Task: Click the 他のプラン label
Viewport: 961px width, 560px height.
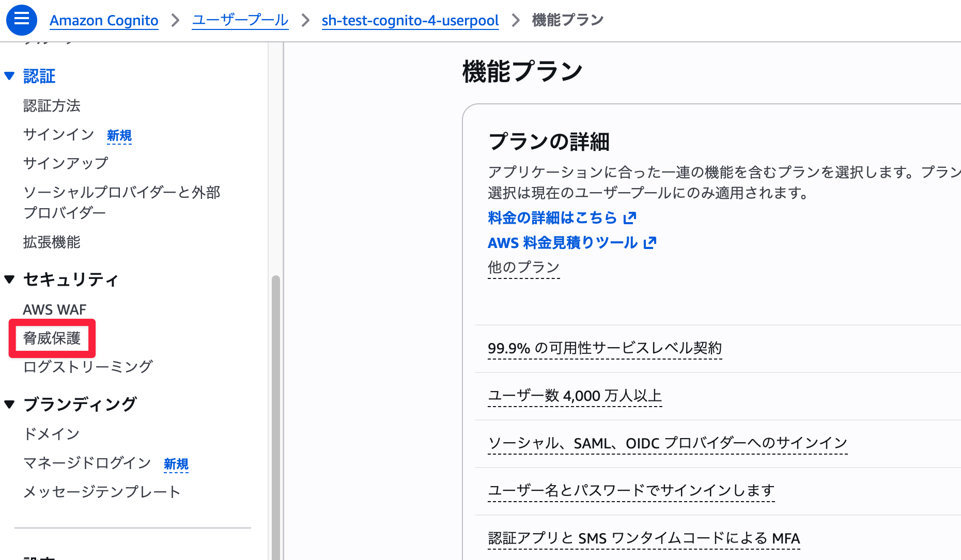Action: point(524,268)
